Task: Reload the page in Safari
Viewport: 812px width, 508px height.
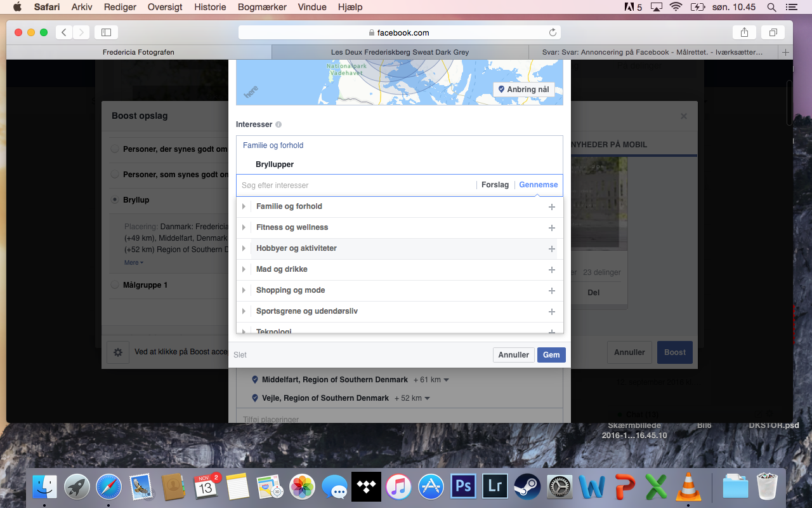Action: pyautogui.click(x=553, y=32)
